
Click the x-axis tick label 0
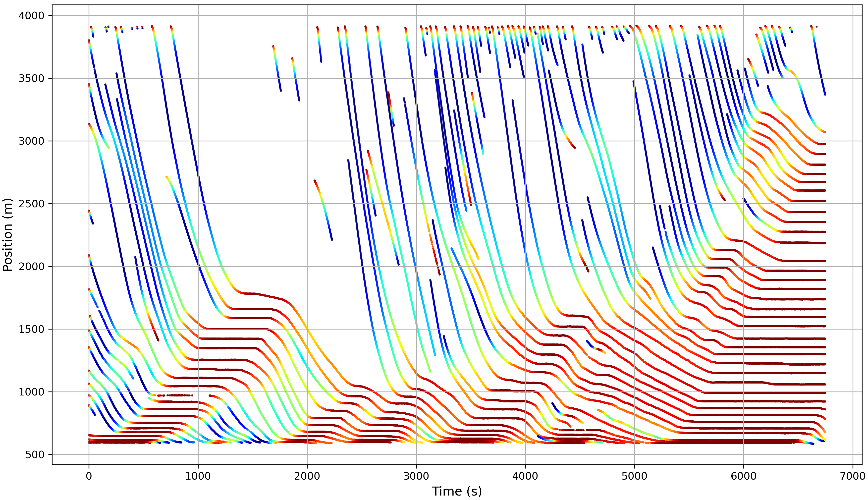pyautogui.click(x=89, y=476)
